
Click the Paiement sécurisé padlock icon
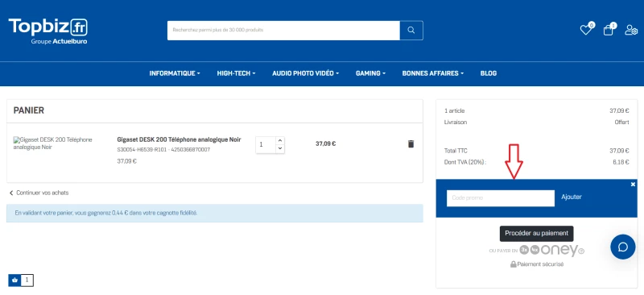click(x=514, y=264)
